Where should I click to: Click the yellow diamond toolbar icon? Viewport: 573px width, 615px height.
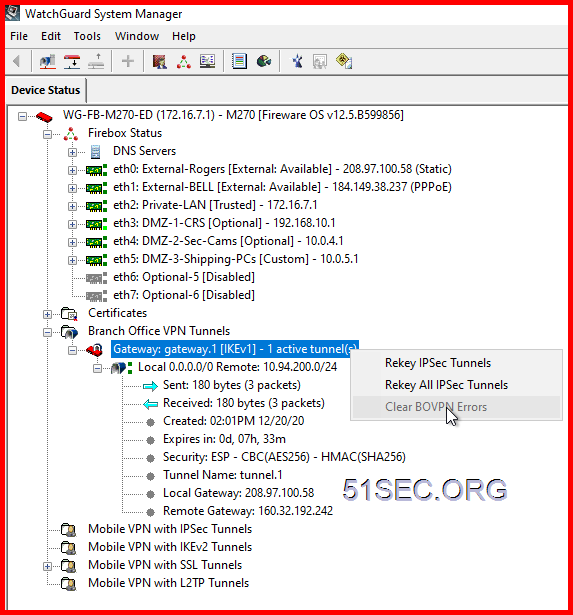point(344,61)
